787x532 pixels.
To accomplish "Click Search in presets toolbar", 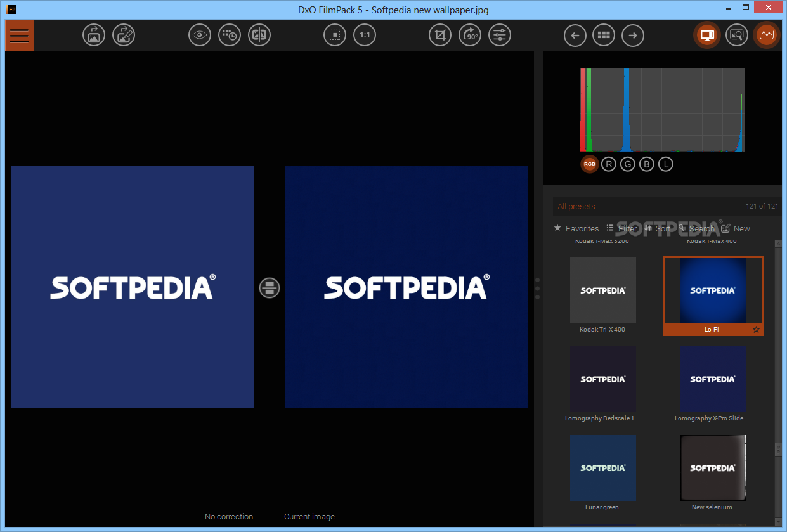I will point(696,228).
